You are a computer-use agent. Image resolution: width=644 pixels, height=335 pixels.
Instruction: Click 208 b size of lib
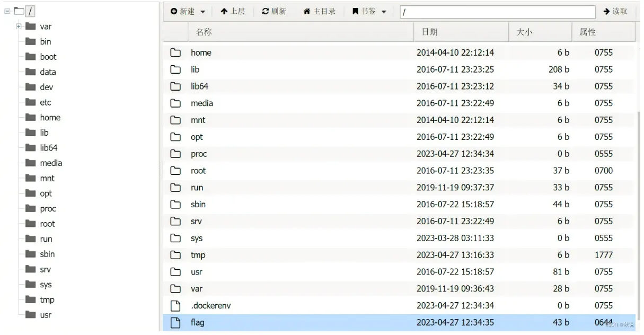tap(559, 69)
